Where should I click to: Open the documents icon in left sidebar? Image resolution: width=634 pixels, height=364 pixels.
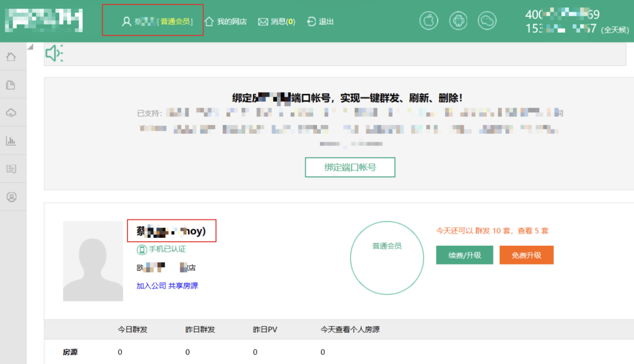[x=11, y=85]
